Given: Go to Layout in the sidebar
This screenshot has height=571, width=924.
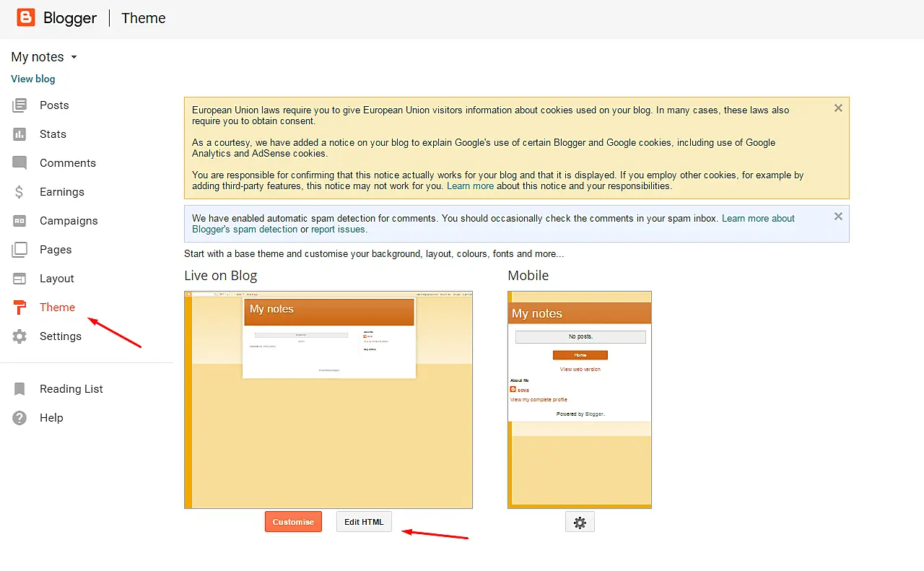Looking at the screenshot, I should (x=57, y=279).
